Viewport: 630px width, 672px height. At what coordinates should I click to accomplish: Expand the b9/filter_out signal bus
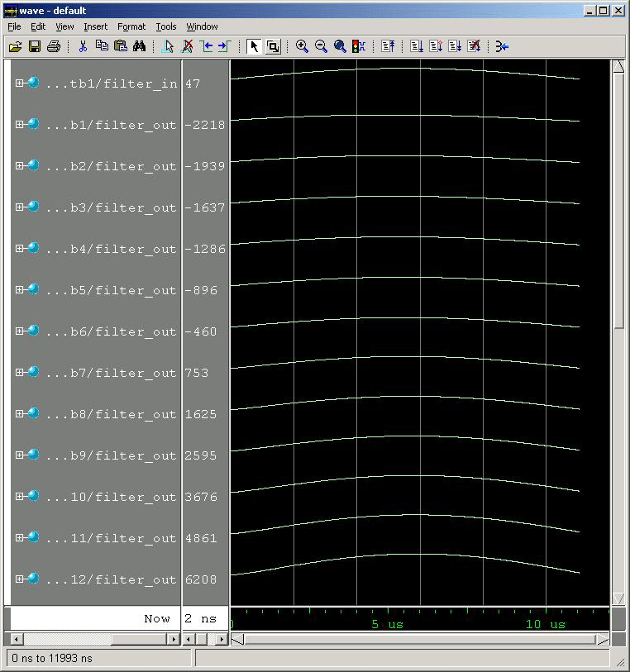pos(19,455)
